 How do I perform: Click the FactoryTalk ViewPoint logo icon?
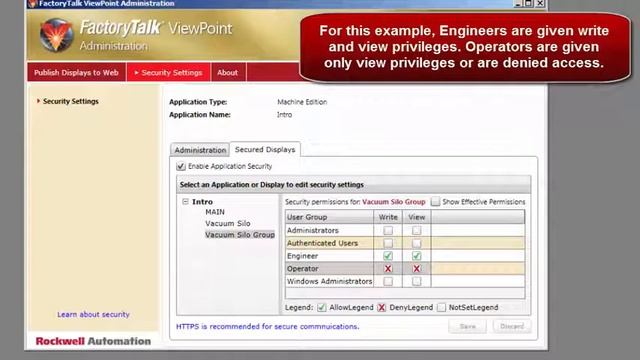point(57,35)
